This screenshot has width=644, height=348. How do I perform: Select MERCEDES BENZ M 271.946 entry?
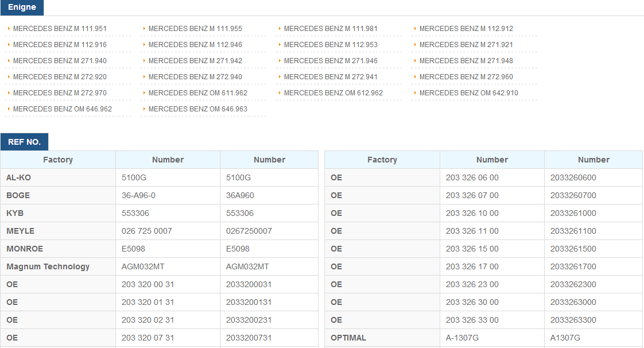(331, 60)
